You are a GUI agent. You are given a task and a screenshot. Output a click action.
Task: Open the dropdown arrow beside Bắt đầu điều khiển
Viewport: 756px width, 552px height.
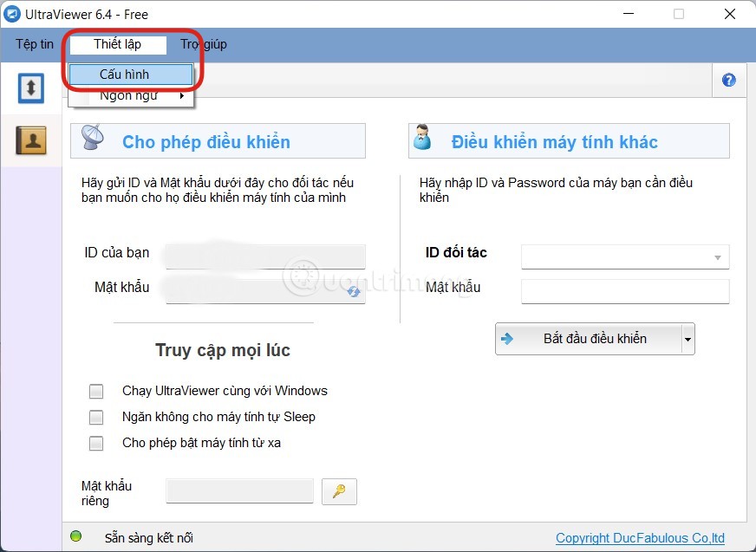pos(688,339)
